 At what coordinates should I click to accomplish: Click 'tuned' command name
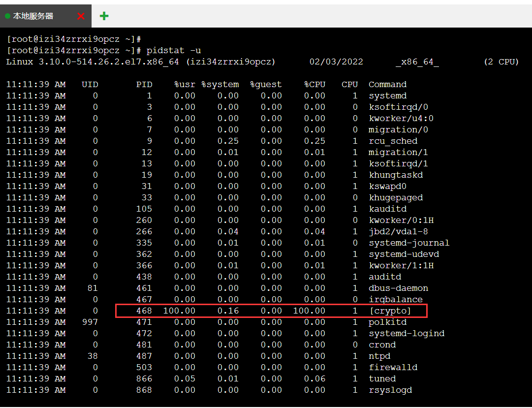point(382,379)
